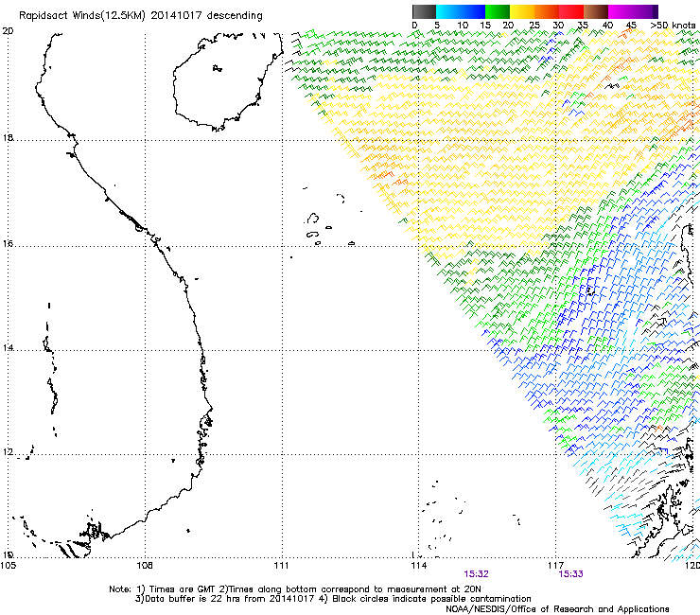Click the magenta 40-45 knots color swatch

coord(621,11)
